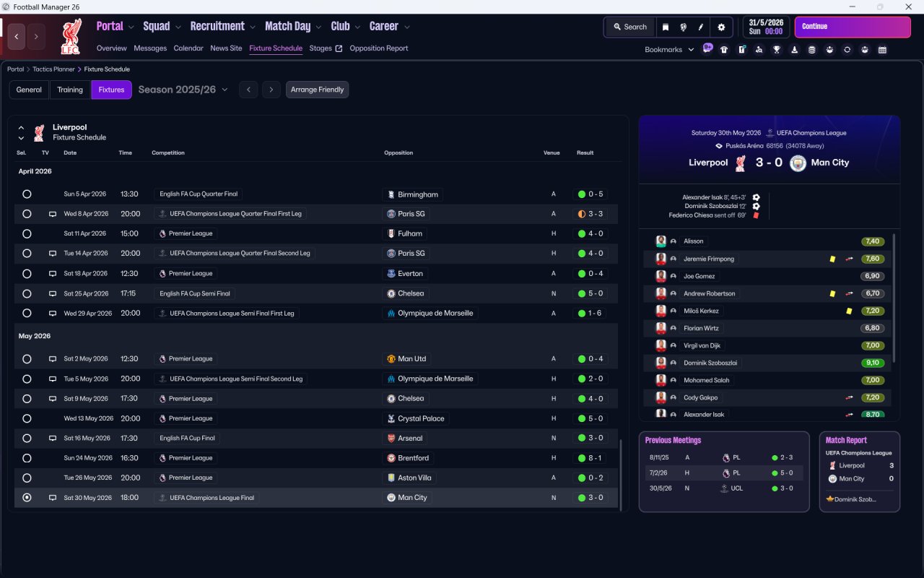Go to previous season with left arrow button
The image size is (924, 578).
point(248,90)
